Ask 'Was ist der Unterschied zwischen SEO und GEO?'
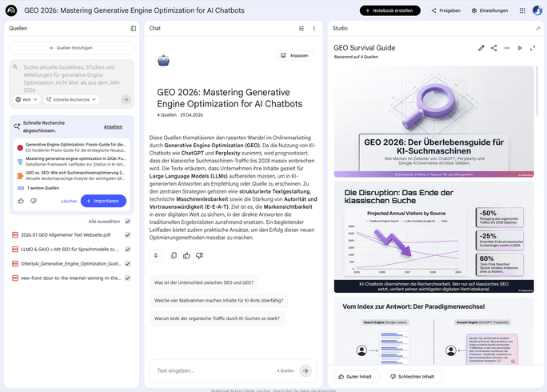 [x=204, y=282]
